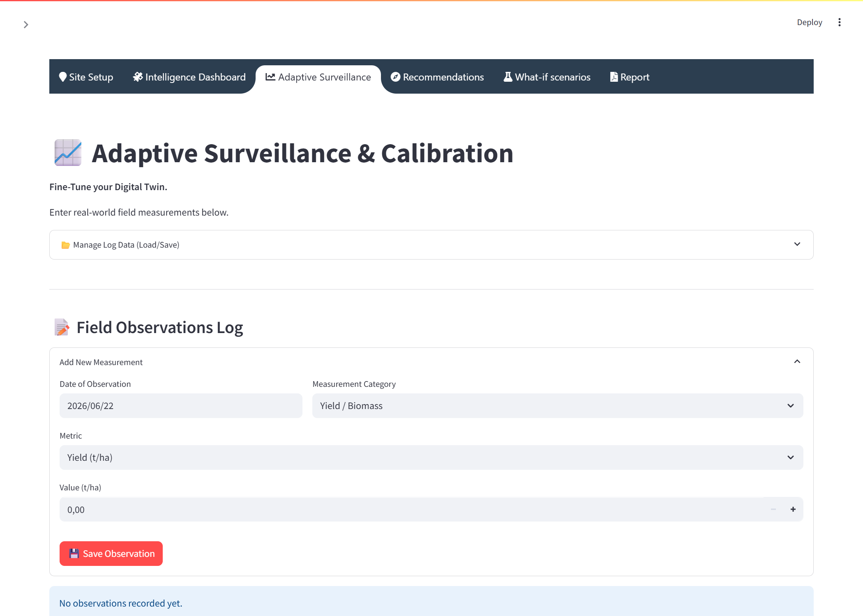Increase the value with the plus stepper
This screenshot has width=863, height=616.
click(x=793, y=510)
